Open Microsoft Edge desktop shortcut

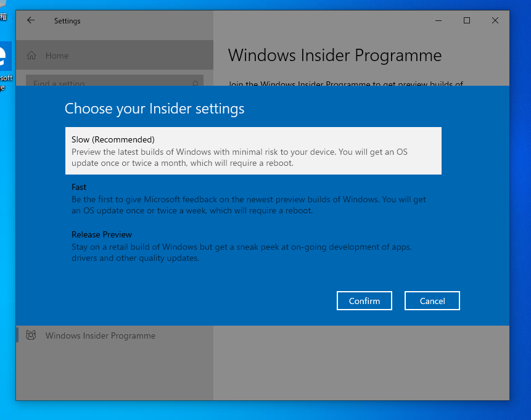point(6,66)
